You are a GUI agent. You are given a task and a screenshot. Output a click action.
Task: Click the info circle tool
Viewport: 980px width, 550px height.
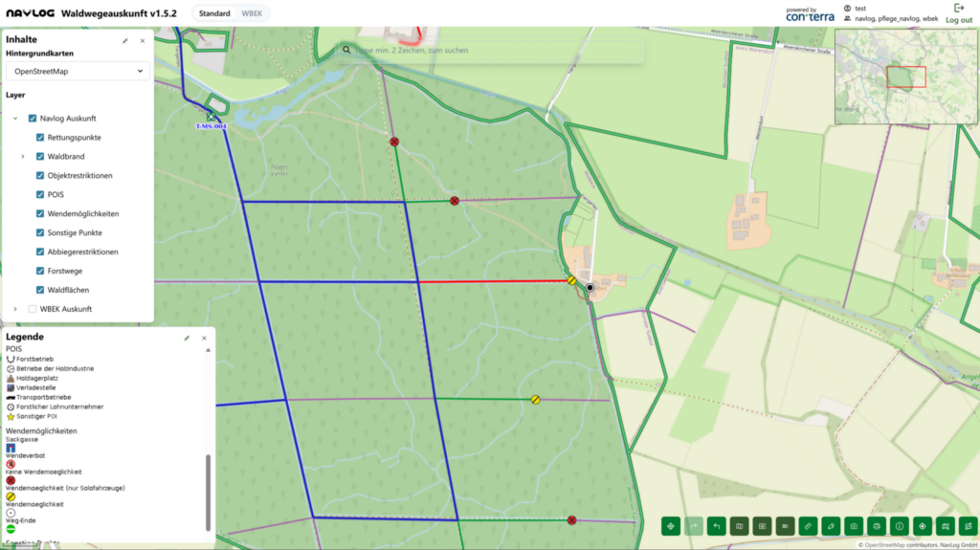tap(900, 526)
